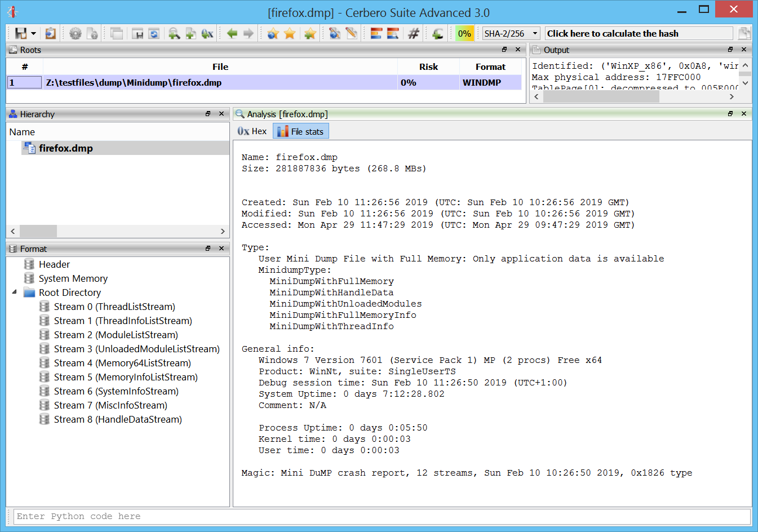758x532 pixels.
Task: Click the save project floppy icon
Action: pyautogui.click(x=21, y=34)
